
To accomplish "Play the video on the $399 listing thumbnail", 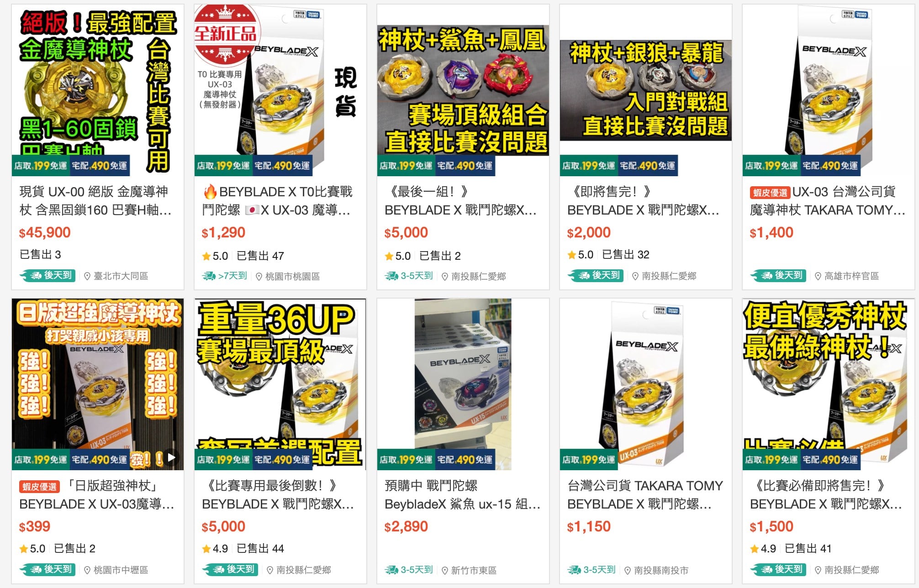I will pos(171,457).
